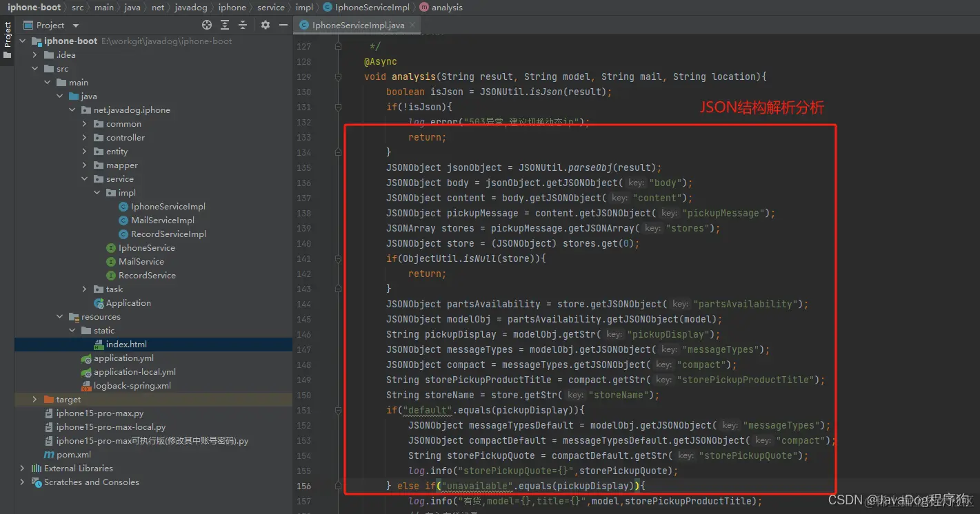Expand External Libraries node
Image resolution: width=980 pixels, height=514 pixels.
(22, 469)
